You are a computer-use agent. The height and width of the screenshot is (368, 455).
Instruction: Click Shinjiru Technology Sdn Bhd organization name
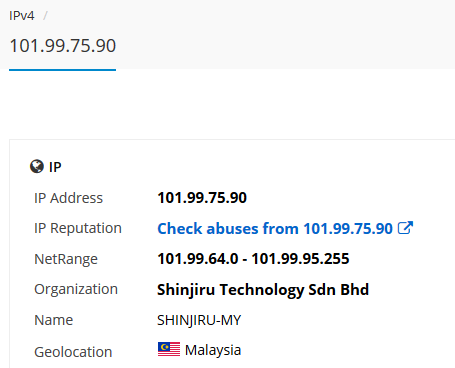tap(263, 289)
